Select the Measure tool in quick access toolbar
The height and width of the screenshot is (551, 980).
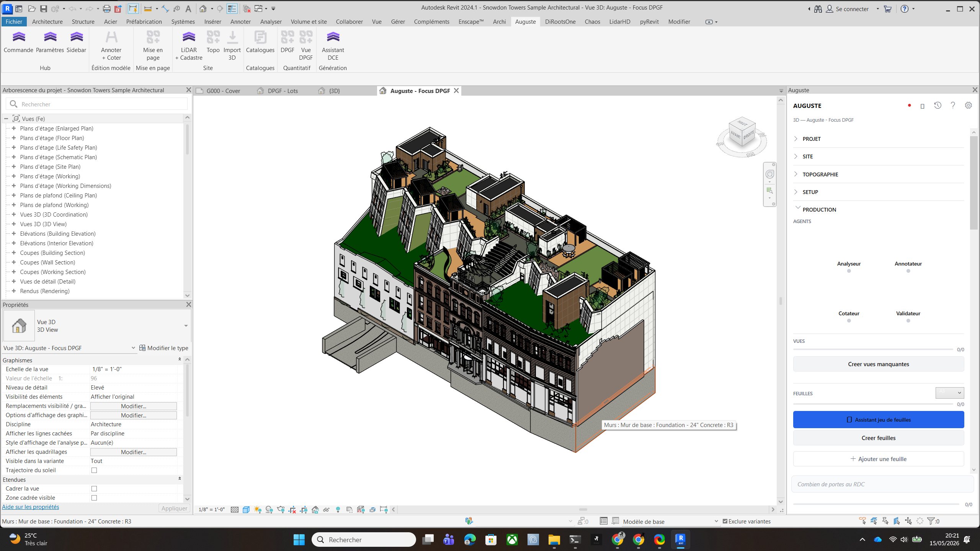[148, 8]
